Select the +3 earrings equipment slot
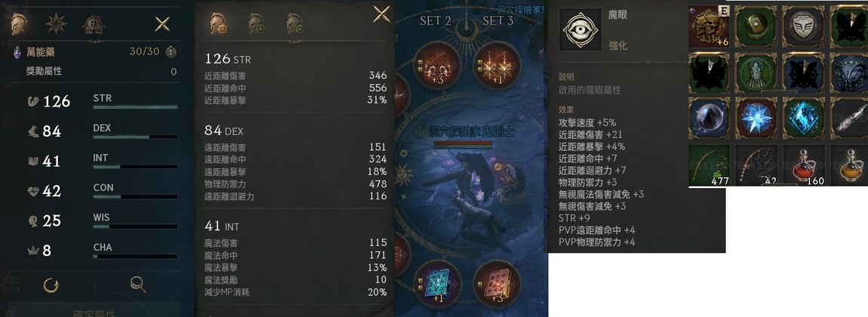 437,65
